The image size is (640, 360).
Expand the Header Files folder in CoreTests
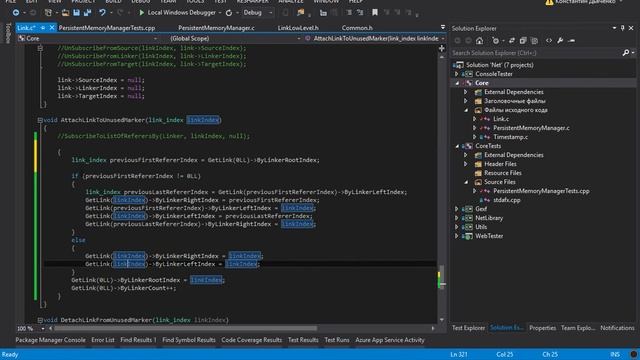coord(466,164)
